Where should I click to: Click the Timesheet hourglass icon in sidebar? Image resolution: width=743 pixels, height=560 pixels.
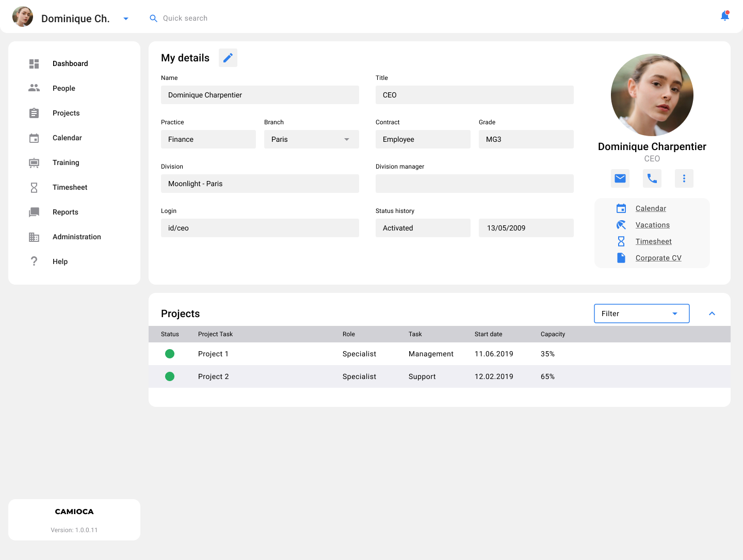[x=34, y=187]
